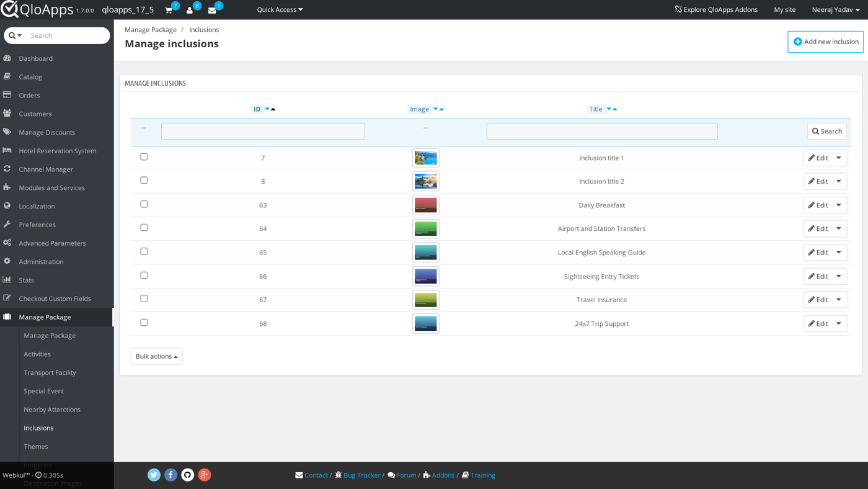868x489 pixels.
Task: Expand Edit options arrow for Sightseeing Entry Tickets
Action: click(x=839, y=277)
